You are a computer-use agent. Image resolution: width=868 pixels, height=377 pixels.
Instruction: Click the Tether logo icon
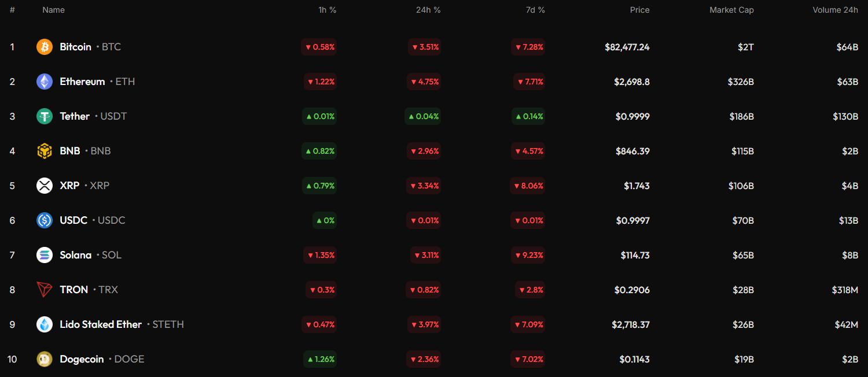click(x=45, y=116)
